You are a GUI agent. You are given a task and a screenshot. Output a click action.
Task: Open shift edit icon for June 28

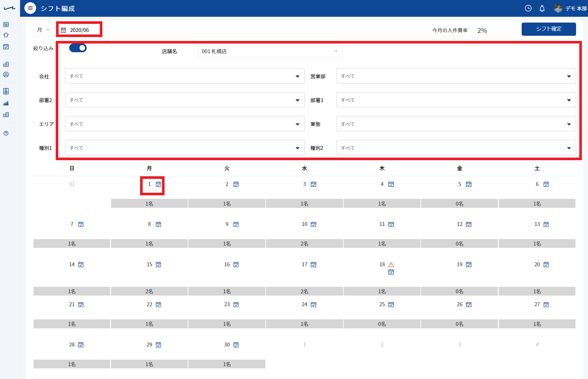point(81,345)
